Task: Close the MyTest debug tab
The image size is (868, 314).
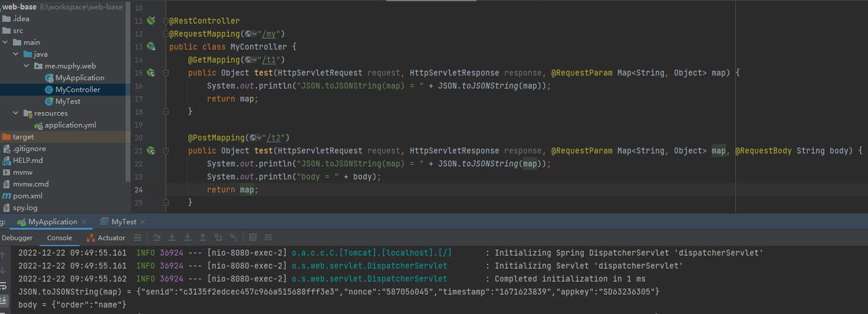Action: pyautogui.click(x=143, y=223)
